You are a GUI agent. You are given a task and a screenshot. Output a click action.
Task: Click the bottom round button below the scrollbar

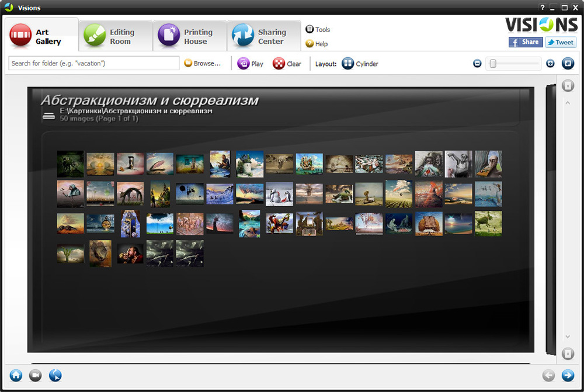click(x=568, y=353)
